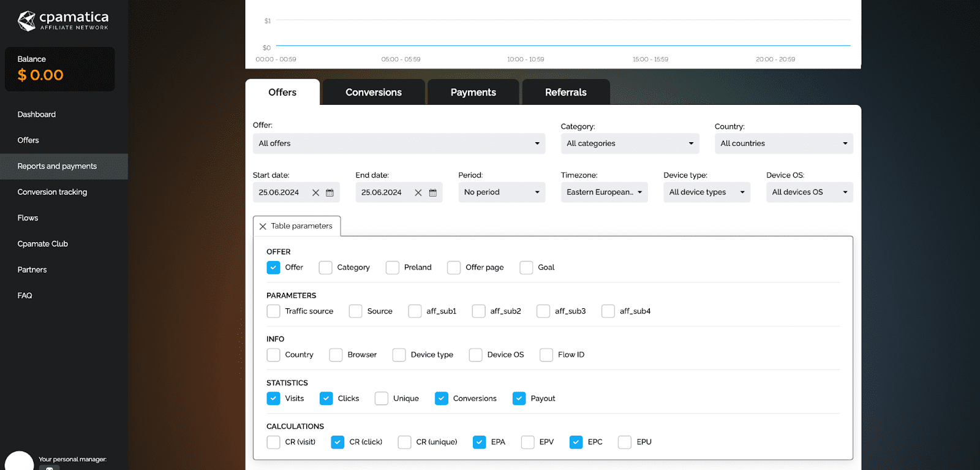Click the Start date input field
Viewport: 980px width, 470px height.
tap(281, 192)
